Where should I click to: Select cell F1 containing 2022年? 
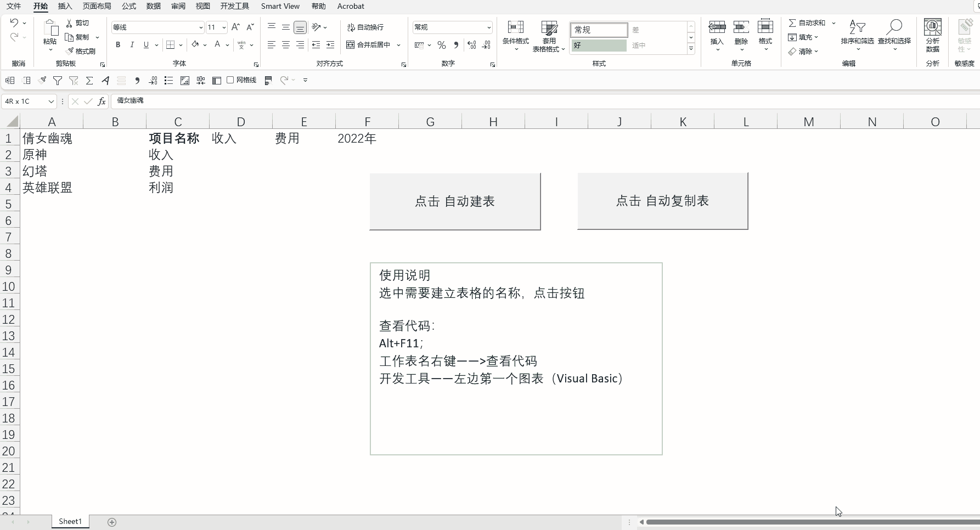[367, 138]
